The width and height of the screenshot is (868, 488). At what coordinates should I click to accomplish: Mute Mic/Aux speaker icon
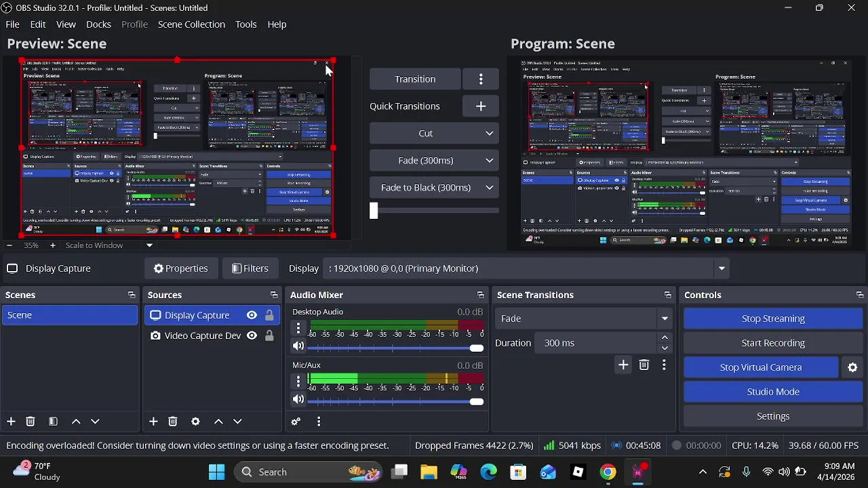[298, 400]
